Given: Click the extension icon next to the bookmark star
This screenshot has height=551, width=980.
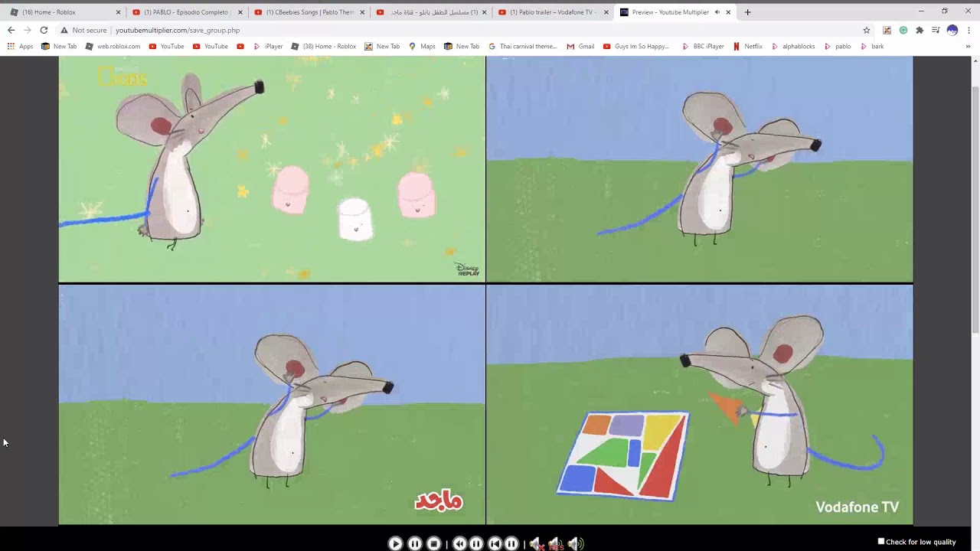Looking at the screenshot, I should (x=887, y=30).
